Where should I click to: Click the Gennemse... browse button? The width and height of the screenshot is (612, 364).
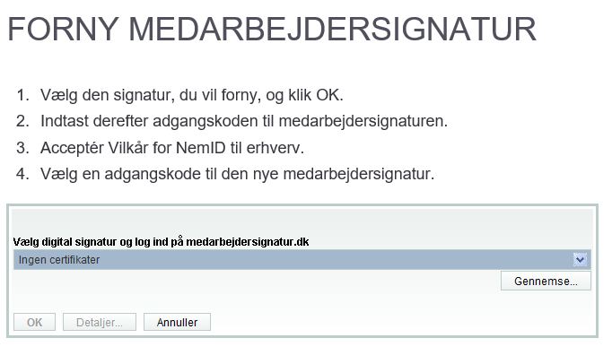(546, 281)
